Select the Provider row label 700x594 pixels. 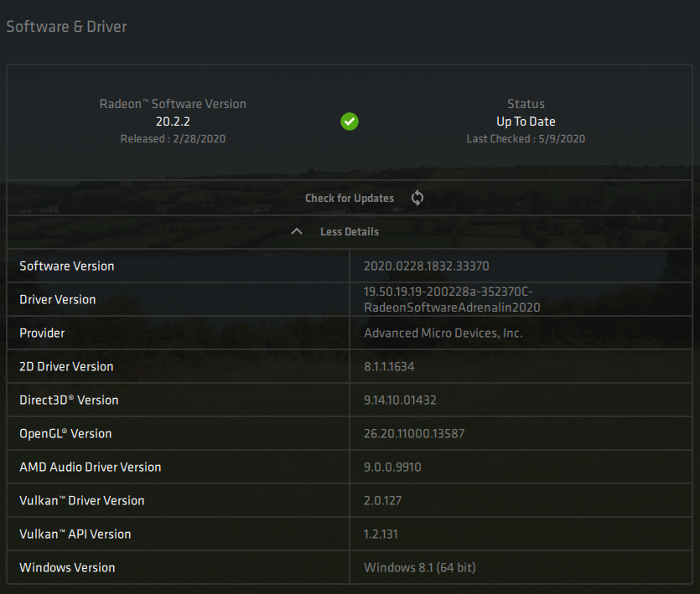pyautogui.click(x=42, y=333)
